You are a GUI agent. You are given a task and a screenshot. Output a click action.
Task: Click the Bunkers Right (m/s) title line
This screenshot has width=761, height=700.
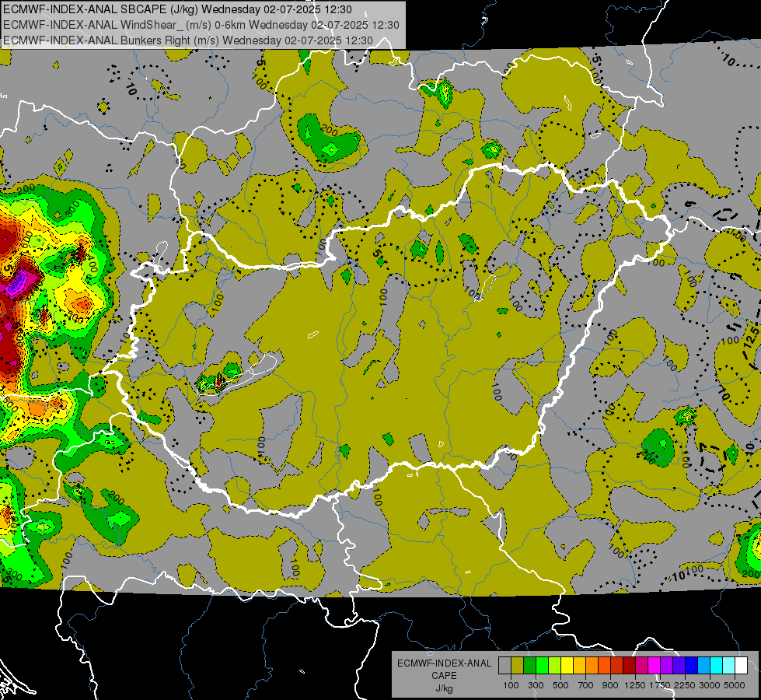click(x=188, y=40)
